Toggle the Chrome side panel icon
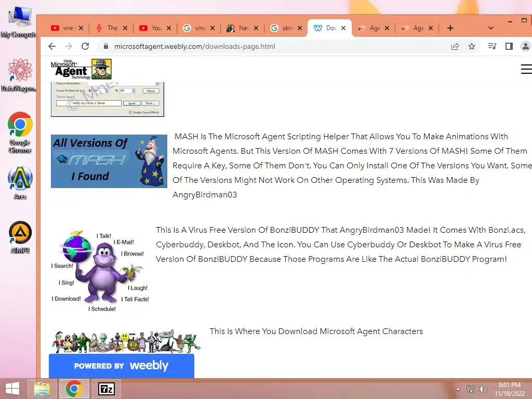532x399 pixels. coord(509,46)
